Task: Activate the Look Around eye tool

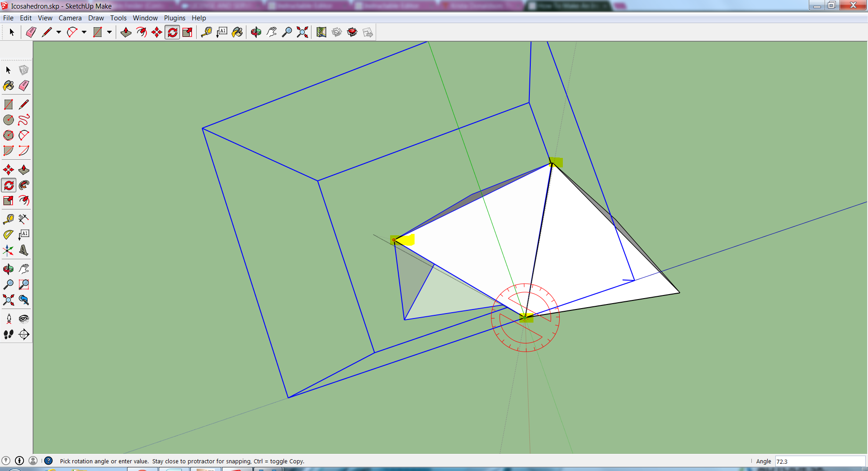Action: [x=24, y=319]
